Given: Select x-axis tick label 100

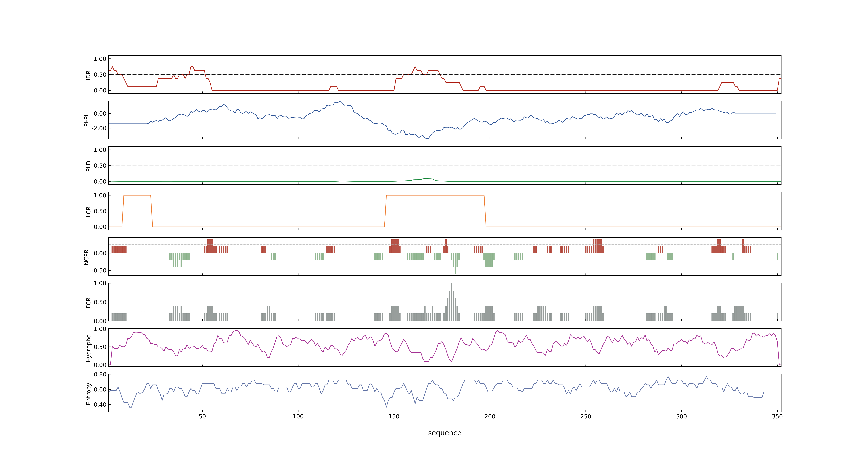Looking at the screenshot, I should [298, 416].
